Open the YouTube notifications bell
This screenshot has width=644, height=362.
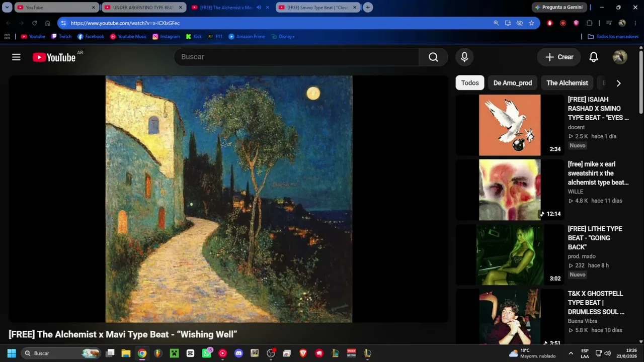click(594, 57)
